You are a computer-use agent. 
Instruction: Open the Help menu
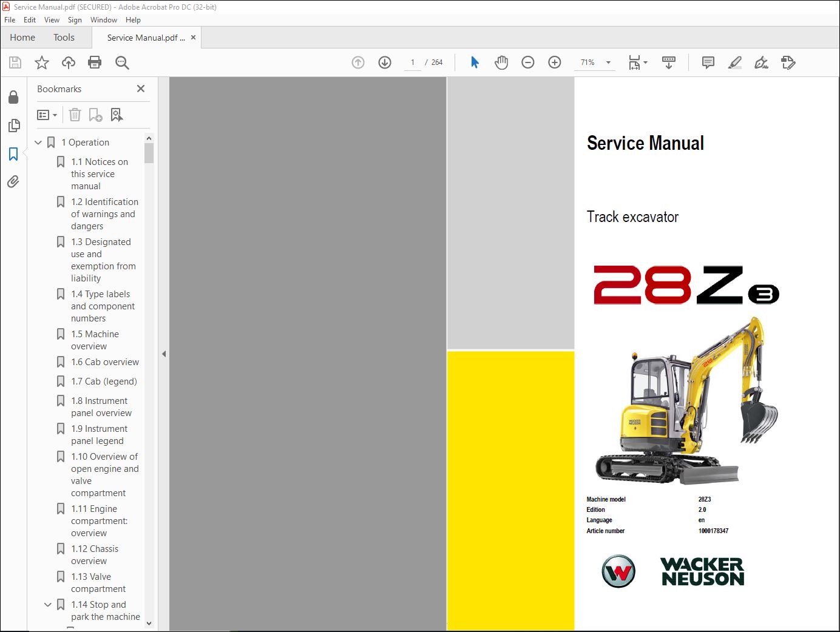click(x=133, y=20)
